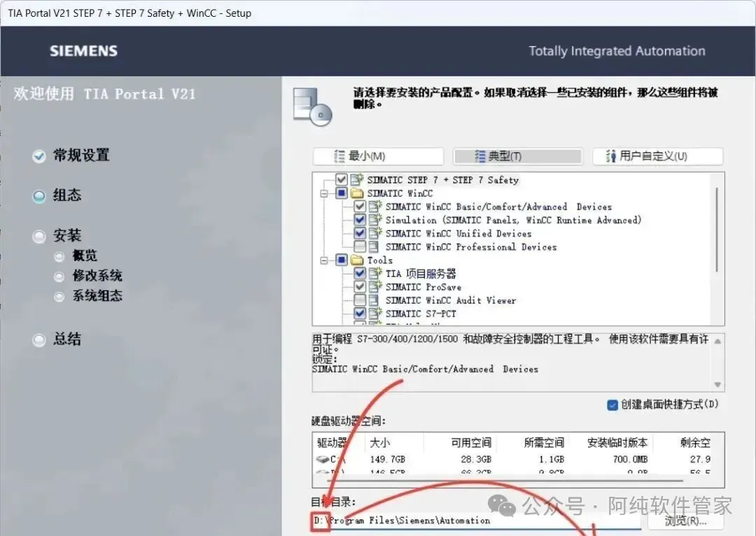Click the TIA 项目服务器 package icon
Screen dimensions: 756x536
pos(375,274)
